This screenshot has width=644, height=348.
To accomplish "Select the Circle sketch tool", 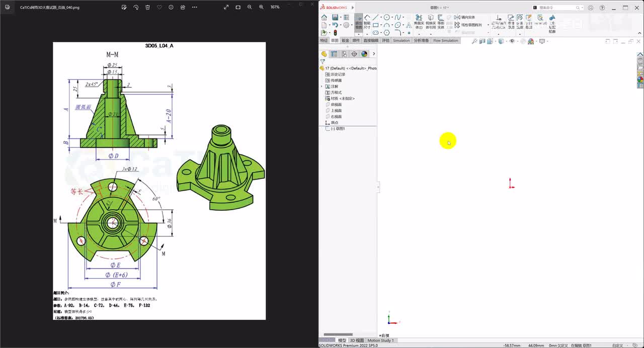I will click(x=387, y=18).
